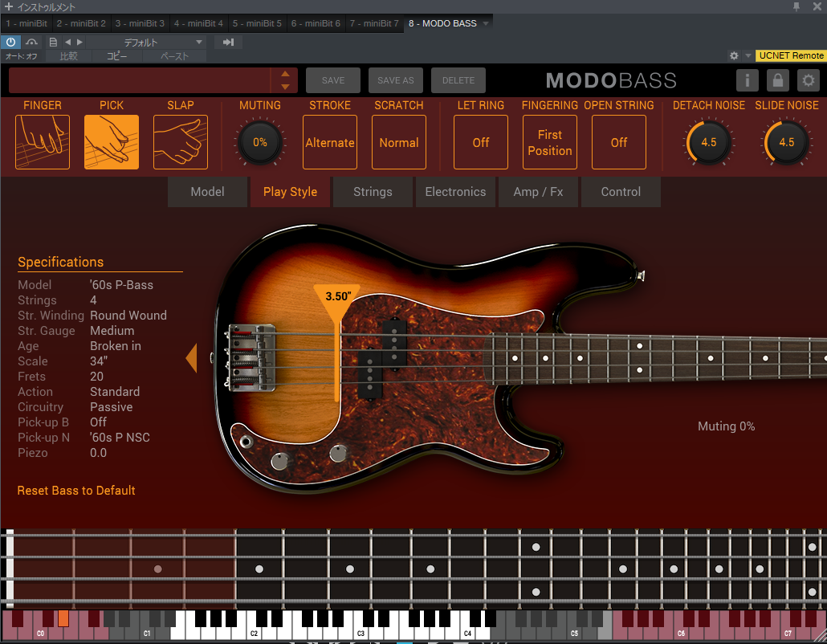This screenshot has width=827, height=644.
Task: Open the preset file document icon
Action: tap(53, 43)
